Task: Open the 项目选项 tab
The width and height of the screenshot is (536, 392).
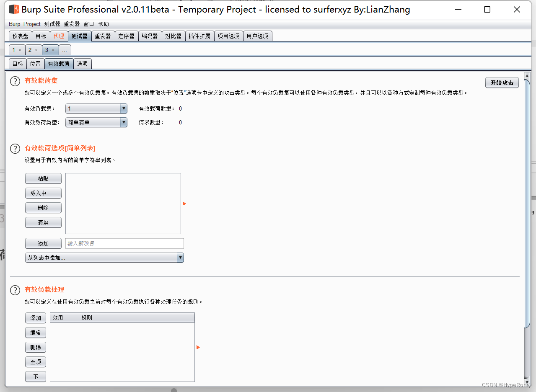Action: click(x=228, y=36)
